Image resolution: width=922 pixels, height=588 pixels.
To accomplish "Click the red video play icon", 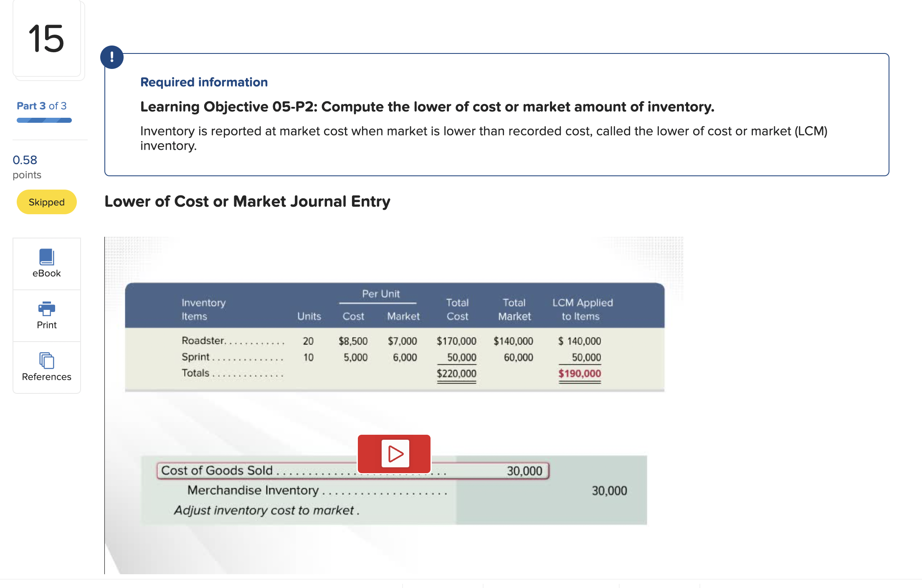I will point(394,454).
